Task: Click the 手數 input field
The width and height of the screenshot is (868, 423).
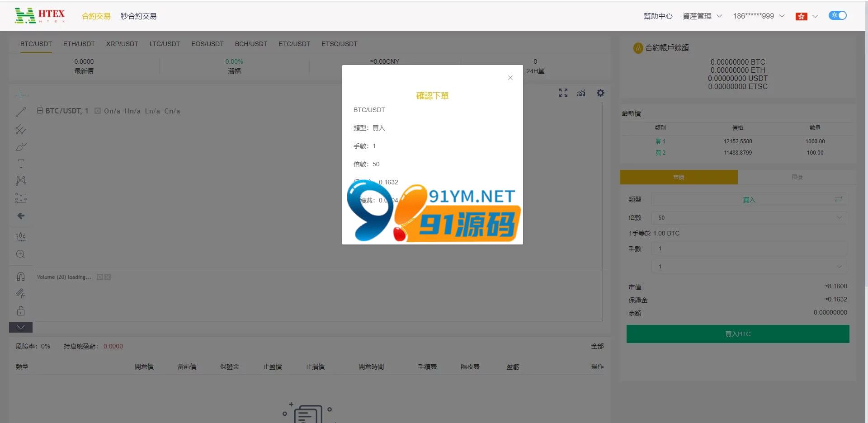Action: pyautogui.click(x=749, y=249)
